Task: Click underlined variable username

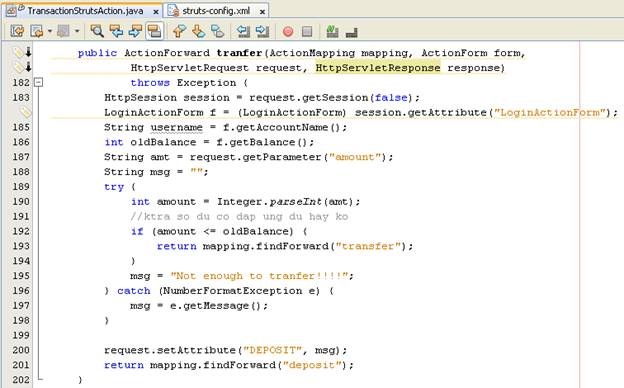Action: (x=177, y=127)
